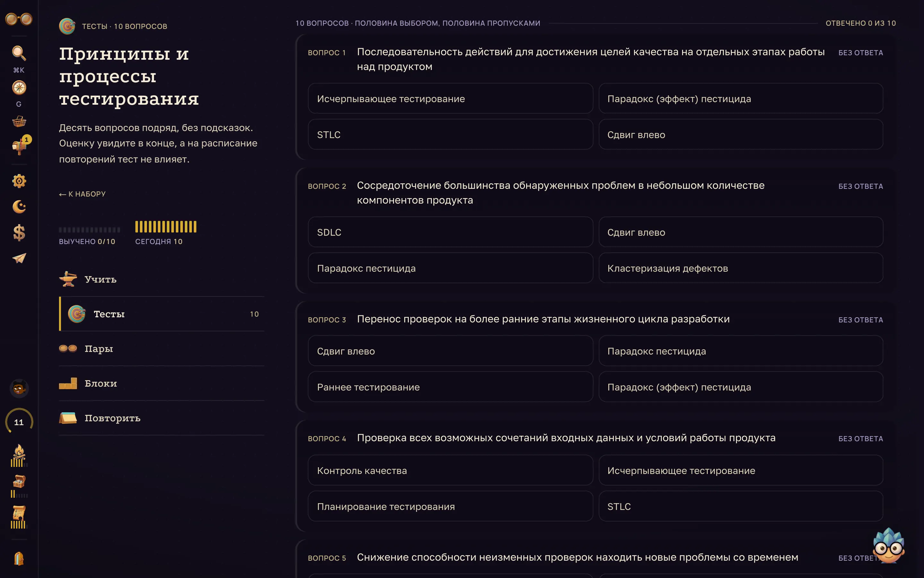Select Кластеризация дефектов in question 2
Screen dimensions: 924x578
coord(741,268)
